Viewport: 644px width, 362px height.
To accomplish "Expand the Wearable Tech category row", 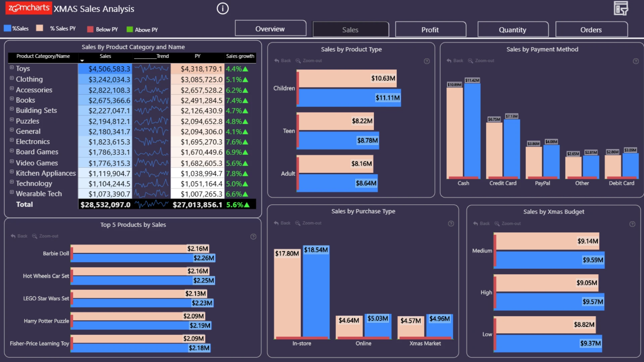I will click(x=12, y=192).
